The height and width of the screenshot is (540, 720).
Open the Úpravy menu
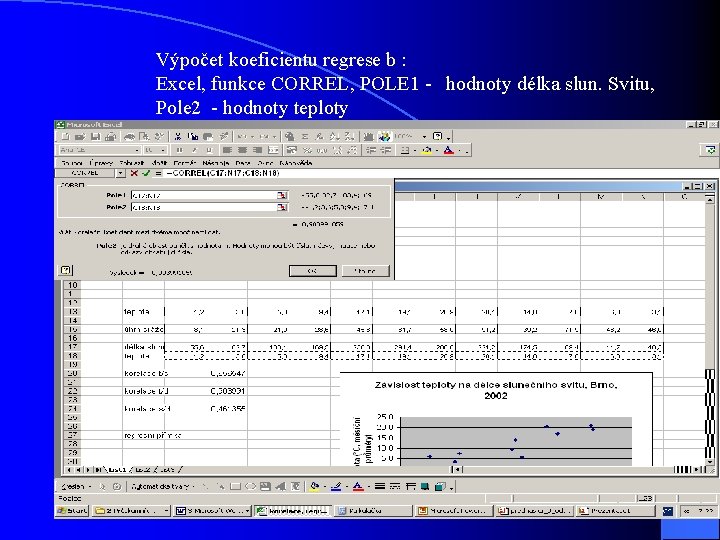101,163
